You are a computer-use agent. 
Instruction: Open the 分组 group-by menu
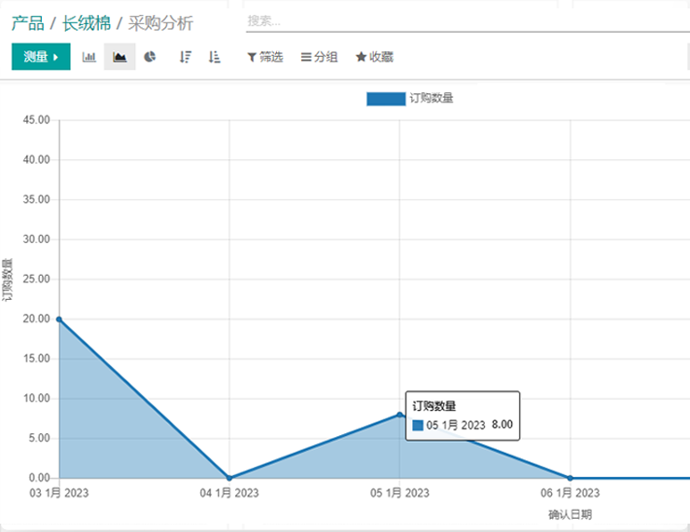(319, 57)
